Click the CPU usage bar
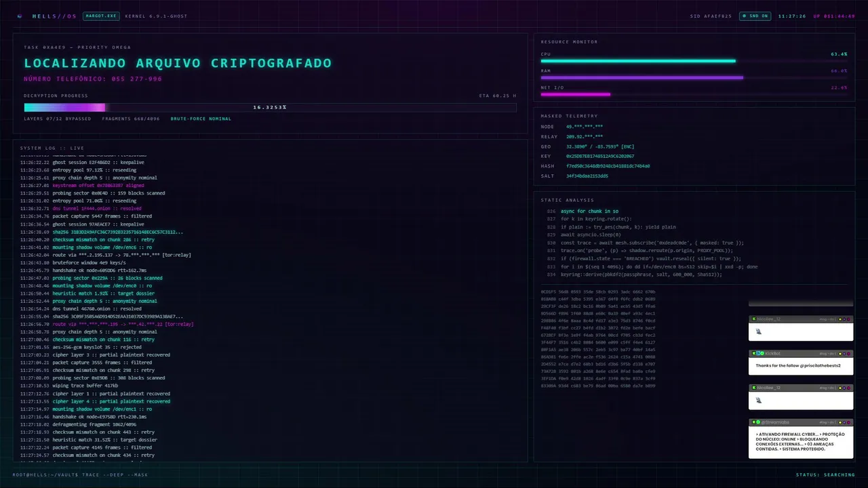 click(x=694, y=61)
